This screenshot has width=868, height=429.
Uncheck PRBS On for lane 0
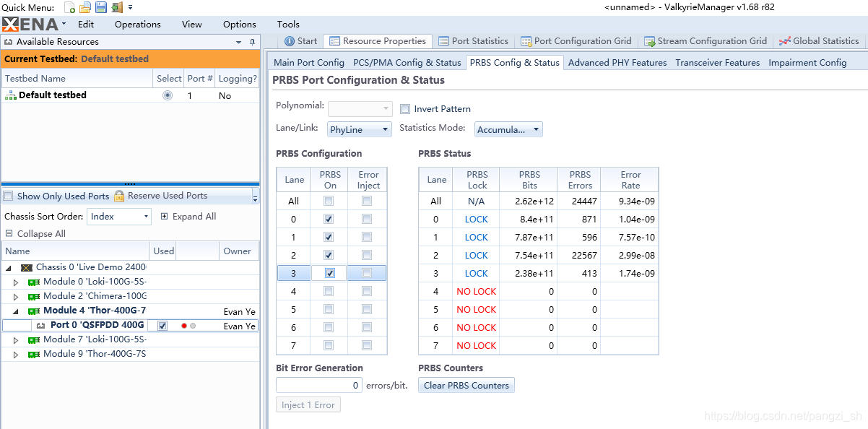329,219
